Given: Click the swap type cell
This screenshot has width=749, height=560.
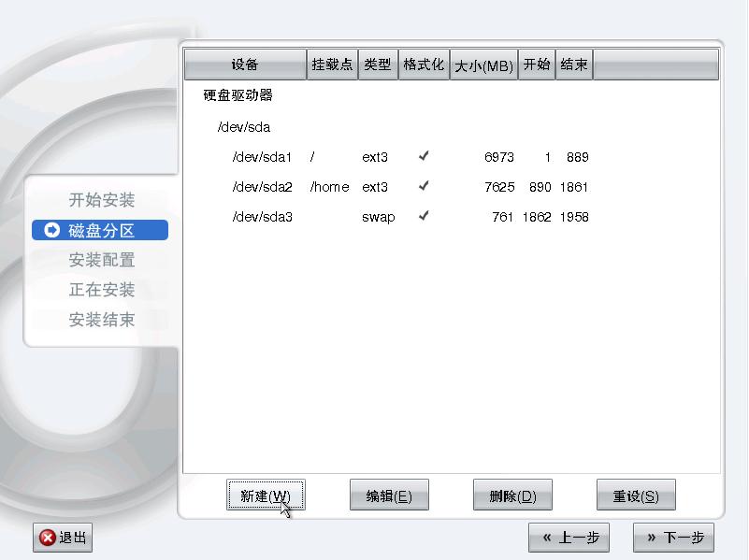Looking at the screenshot, I should 379,217.
